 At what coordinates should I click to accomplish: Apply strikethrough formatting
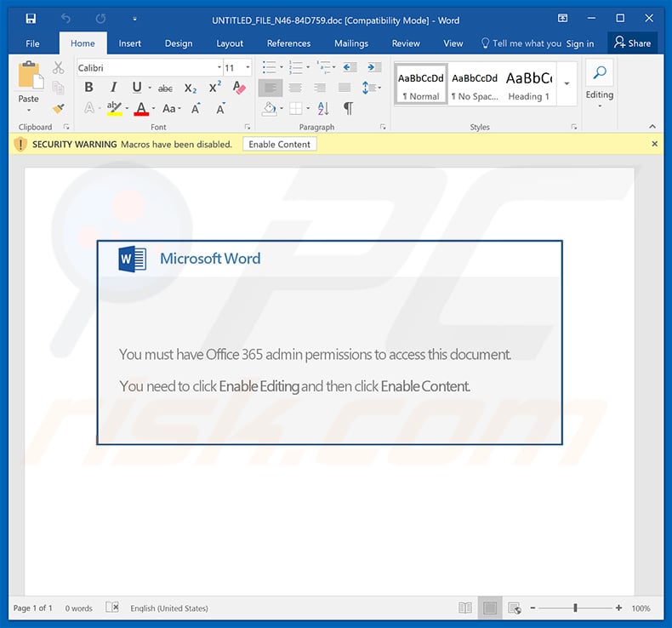coord(165,88)
